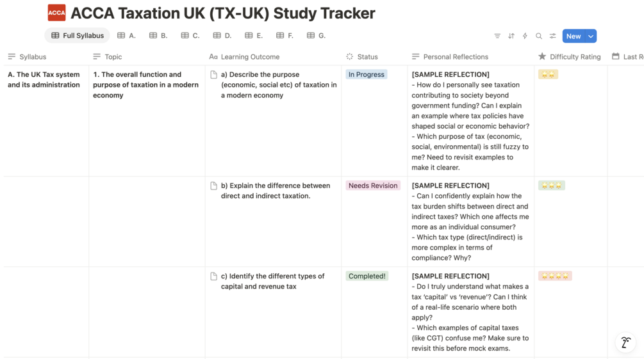Click the page icon beside 'a) Describe the purpose'
Image resolution: width=644 pixels, height=359 pixels.
coord(213,75)
